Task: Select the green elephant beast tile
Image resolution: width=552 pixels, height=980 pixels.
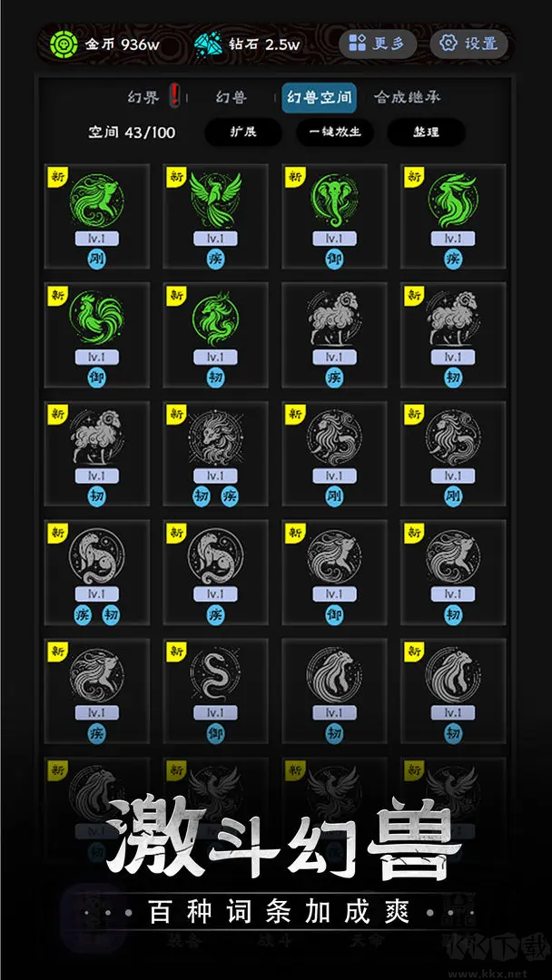Action: tap(334, 216)
